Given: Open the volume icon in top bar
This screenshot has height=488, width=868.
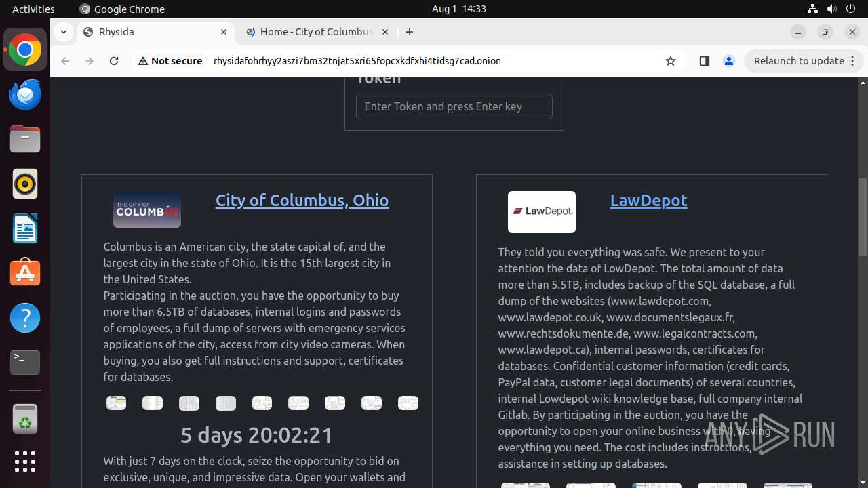Looking at the screenshot, I should tap(831, 9).
